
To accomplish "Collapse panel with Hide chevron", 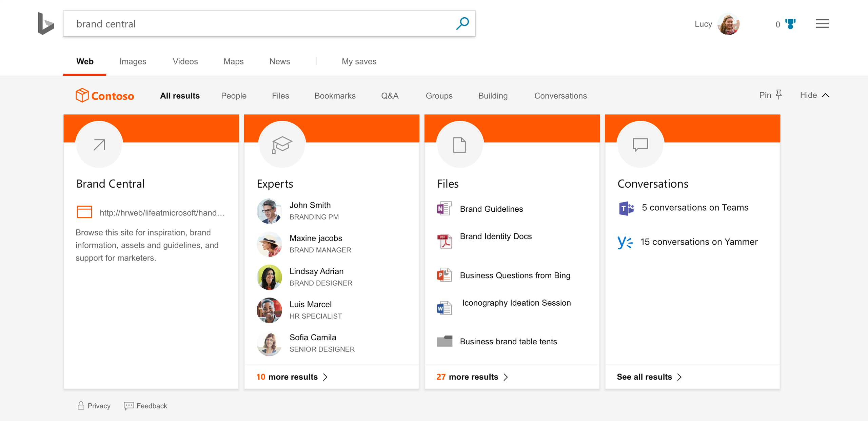I will (826, 95).
